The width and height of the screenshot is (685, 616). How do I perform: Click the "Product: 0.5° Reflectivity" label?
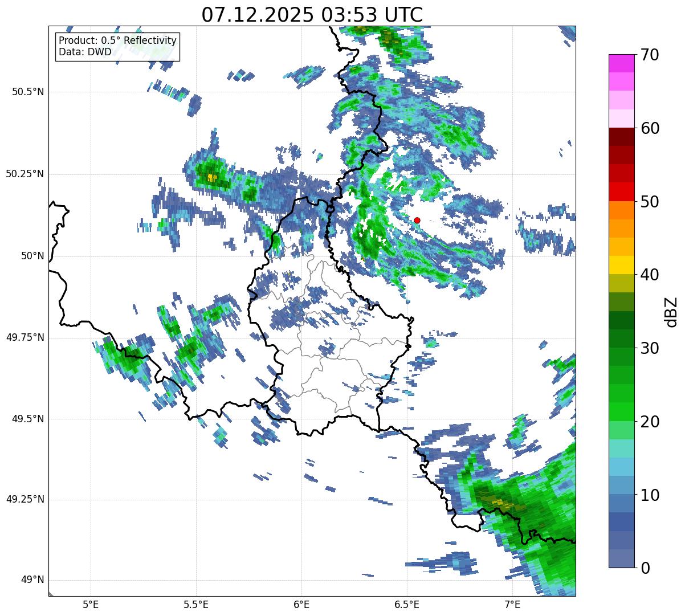117,41
